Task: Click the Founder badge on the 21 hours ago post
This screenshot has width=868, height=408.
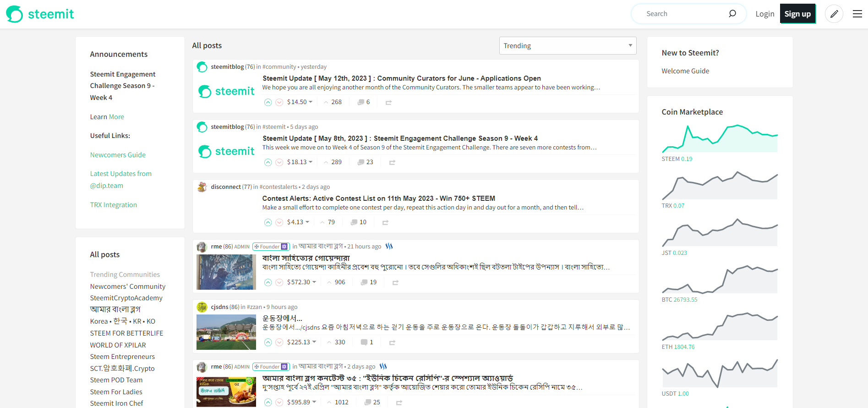Action: (x=271, y=247)
